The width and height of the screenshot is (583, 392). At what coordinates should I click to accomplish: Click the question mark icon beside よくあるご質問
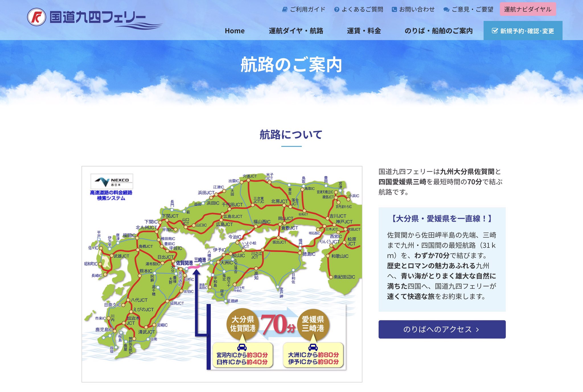tap(336, 9)
